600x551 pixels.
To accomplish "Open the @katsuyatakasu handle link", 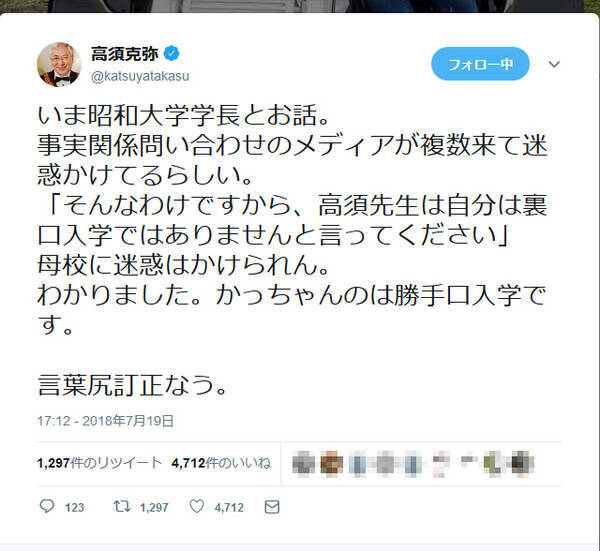I will (140, 76).
